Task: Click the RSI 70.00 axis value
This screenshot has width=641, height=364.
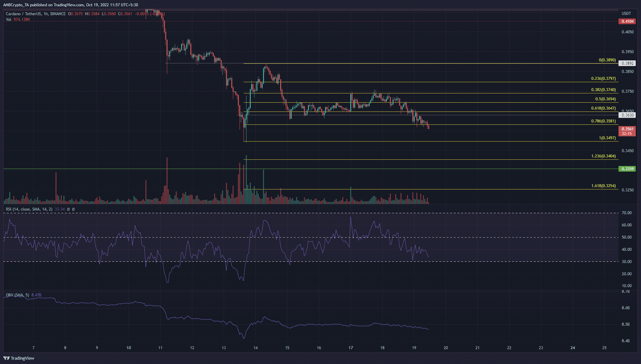Action: 626,213
